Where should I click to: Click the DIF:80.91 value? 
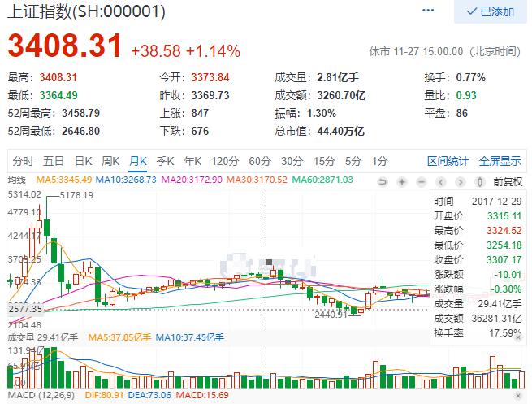(x=104, y=395)
